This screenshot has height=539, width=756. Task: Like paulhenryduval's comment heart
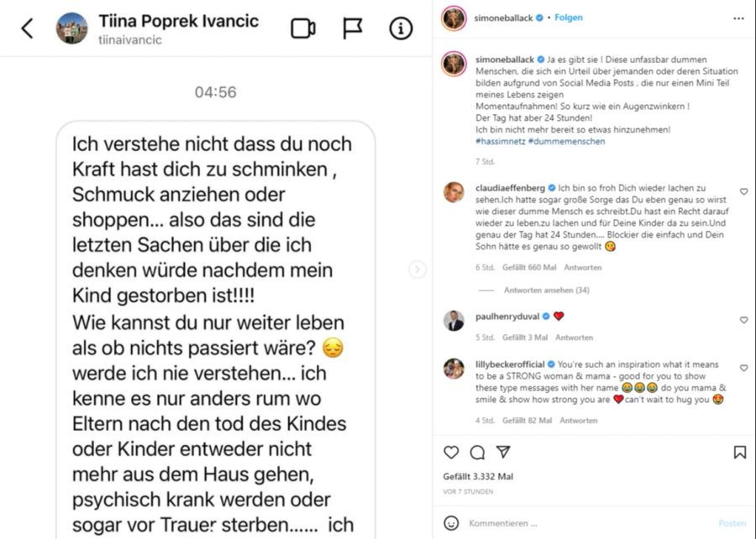coord(744,320)
